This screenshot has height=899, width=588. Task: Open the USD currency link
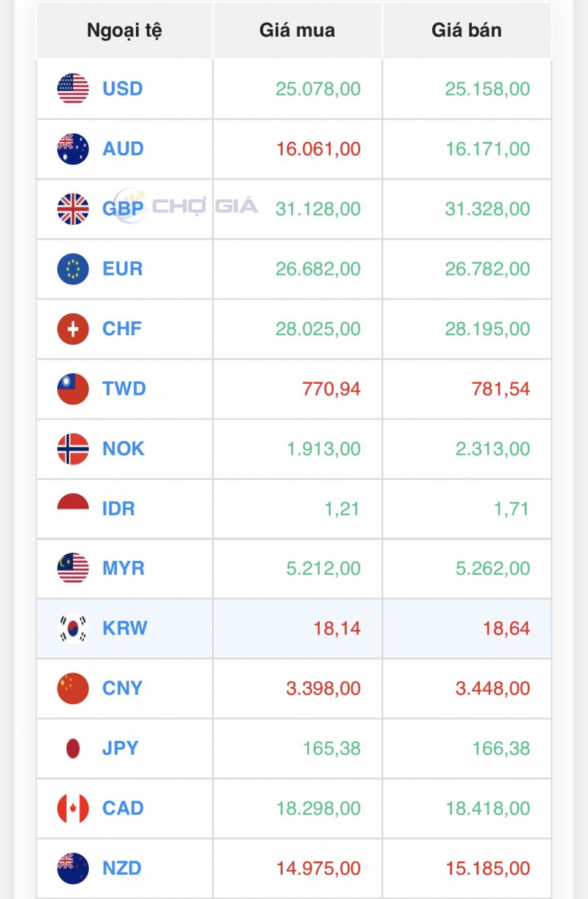[x=123, y=89]
